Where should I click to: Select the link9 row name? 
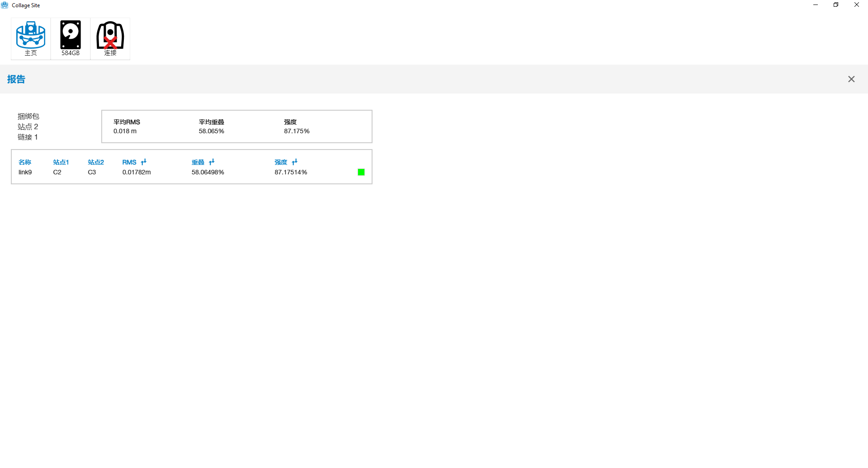[x=25, y=172]
